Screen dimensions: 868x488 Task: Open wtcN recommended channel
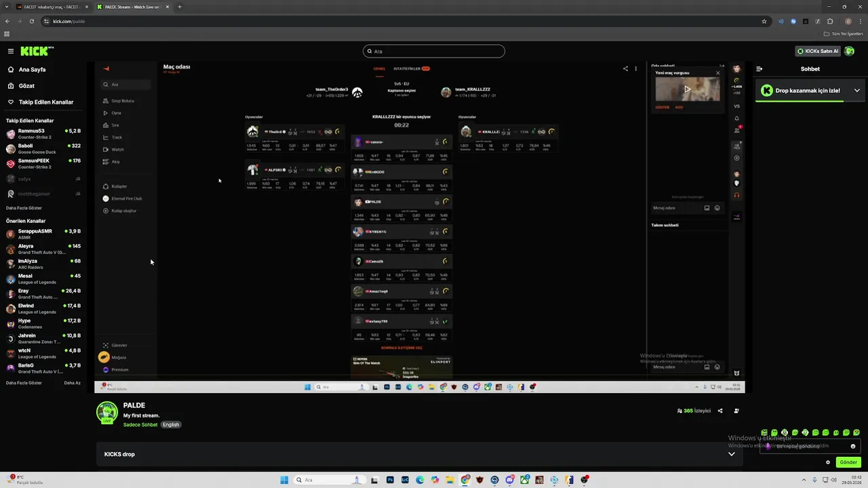tap(43, 353)
